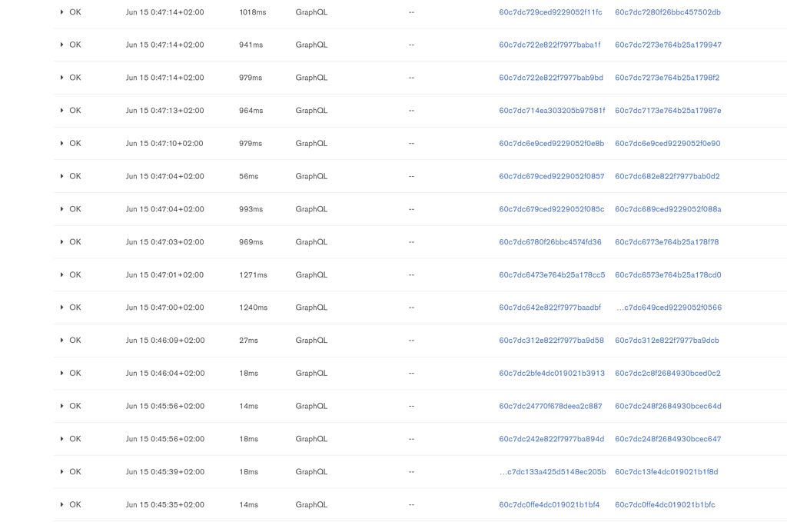Open link 60c7dc7280f26bbc457502db
Image resolution: width=787 pixels, height=532 pixels.
667,12
